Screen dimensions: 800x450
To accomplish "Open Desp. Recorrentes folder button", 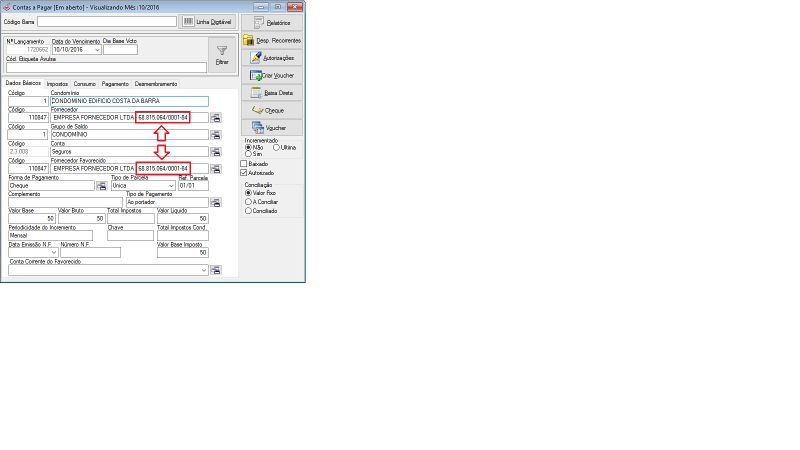I will (x=271, y=40).
